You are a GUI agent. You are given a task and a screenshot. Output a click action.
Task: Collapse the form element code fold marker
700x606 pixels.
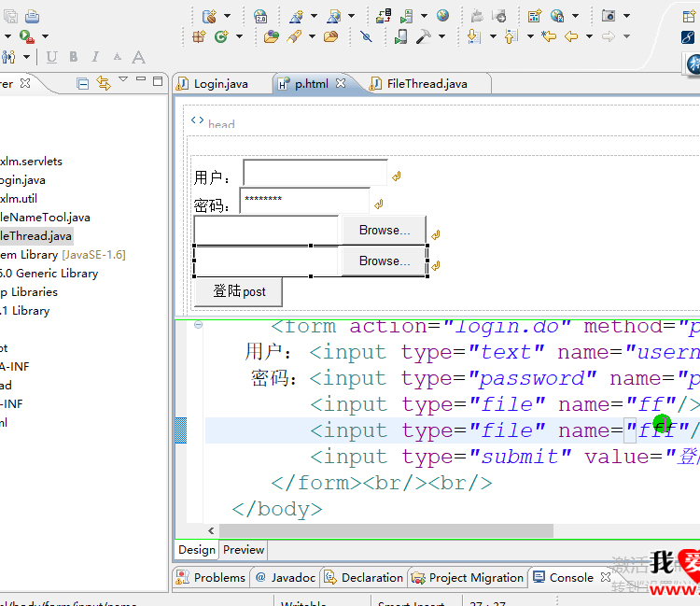198,325
